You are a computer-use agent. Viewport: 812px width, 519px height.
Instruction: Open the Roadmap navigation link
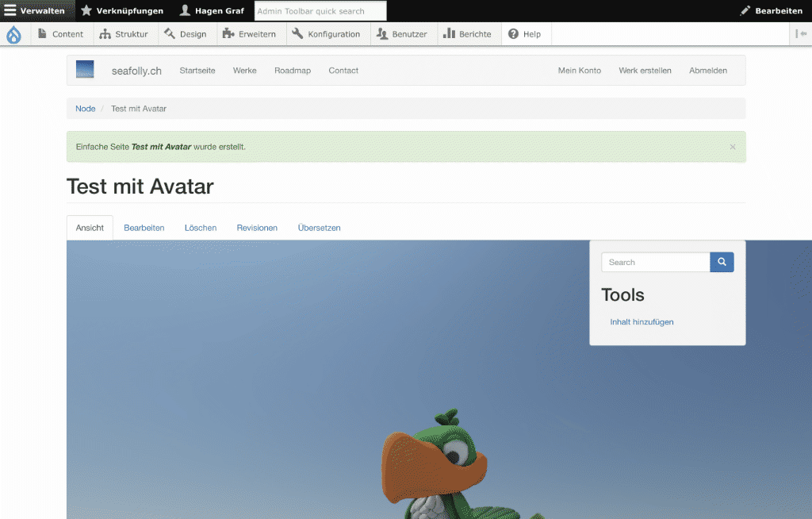coord(293,71)
